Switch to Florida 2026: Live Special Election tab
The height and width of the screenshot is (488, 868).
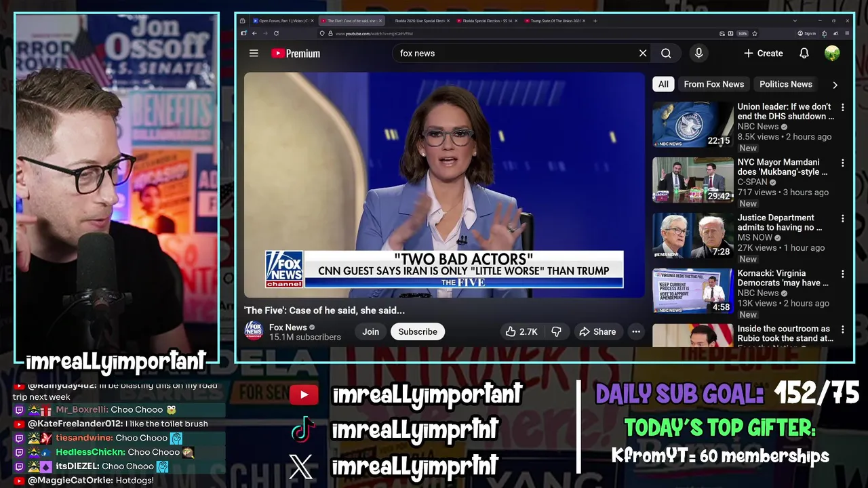coord(420,21)
